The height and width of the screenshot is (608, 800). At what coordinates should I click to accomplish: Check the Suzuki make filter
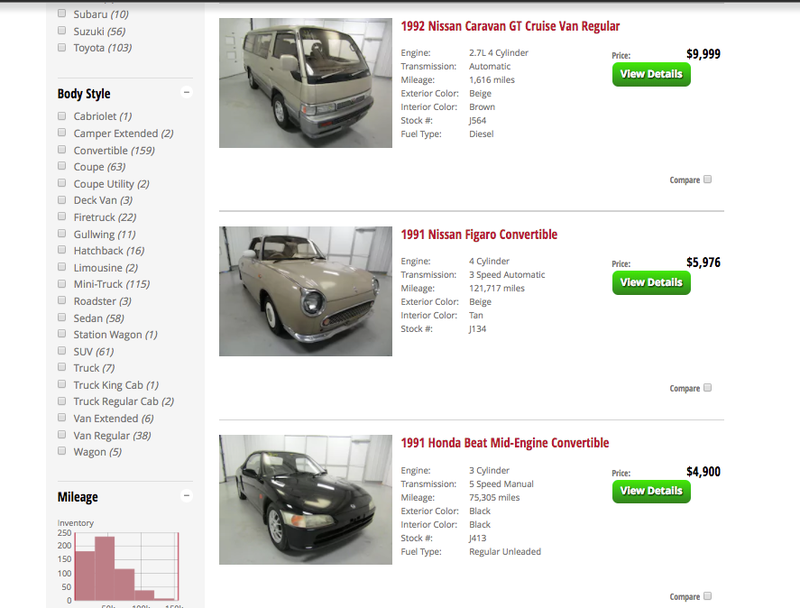(x=62, y=31)
